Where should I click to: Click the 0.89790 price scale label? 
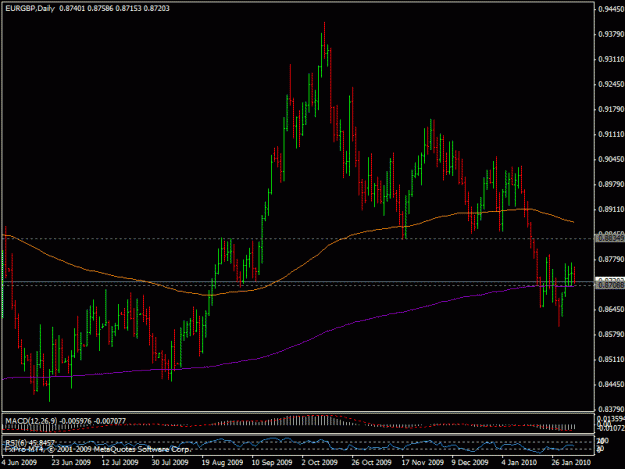click(611, 184)
